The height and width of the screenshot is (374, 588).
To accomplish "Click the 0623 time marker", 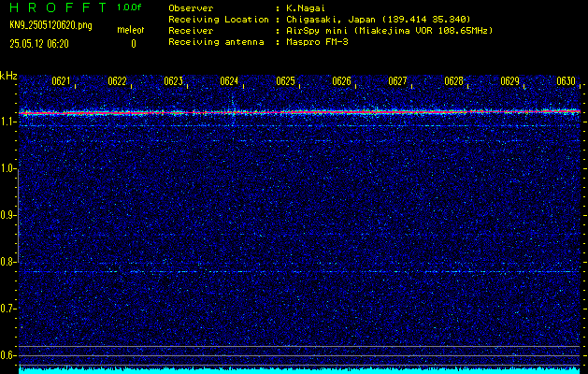I will (173, 81).
